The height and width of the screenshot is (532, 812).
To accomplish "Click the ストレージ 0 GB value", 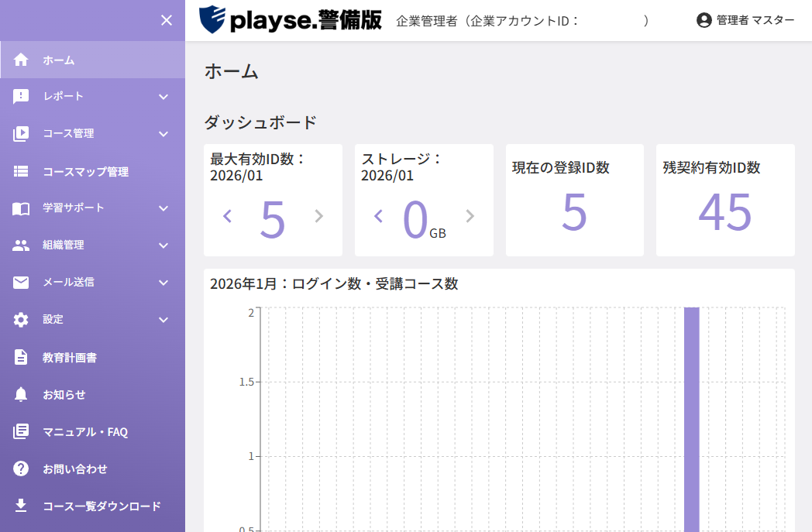I will (424, 219).
